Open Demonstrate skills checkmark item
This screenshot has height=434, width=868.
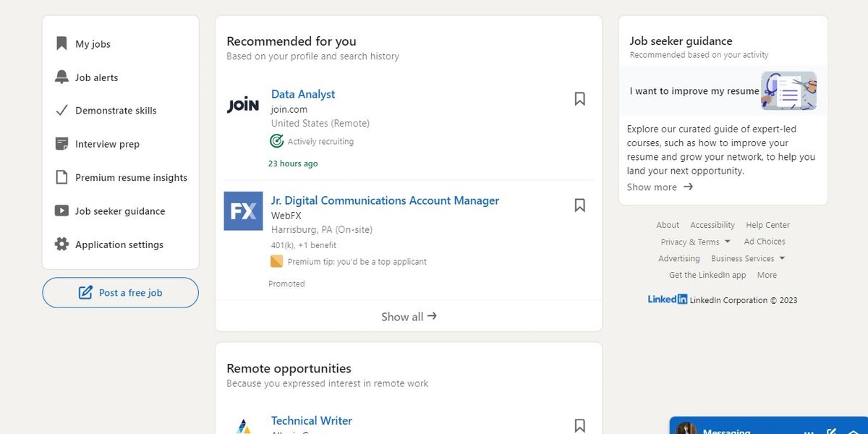pyautogui.click(x=62, y=111)
